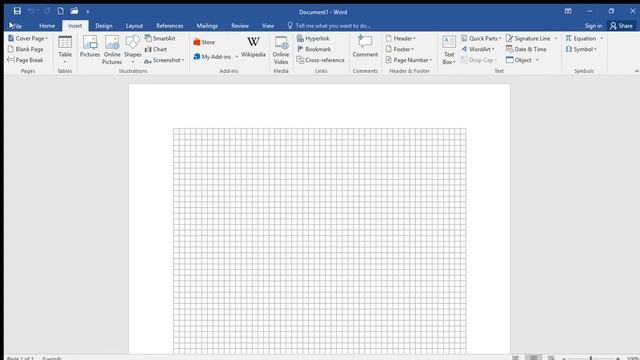Screen dimensions: 640x360
Task: Click the Redo icon in Quick Access
Action: pyautogui.click(x=47, y=11)
